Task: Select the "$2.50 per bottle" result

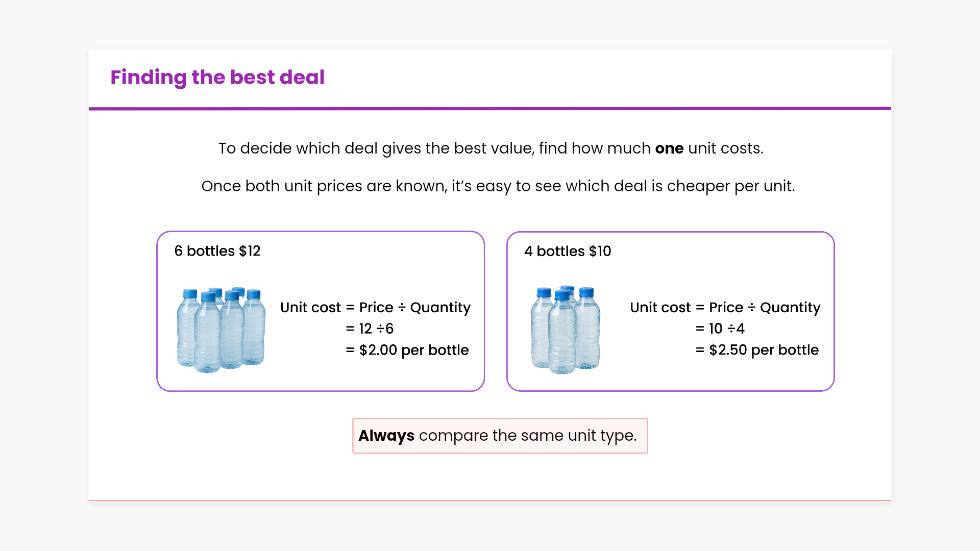Action: pyautogui.click(x=764, y=350)
